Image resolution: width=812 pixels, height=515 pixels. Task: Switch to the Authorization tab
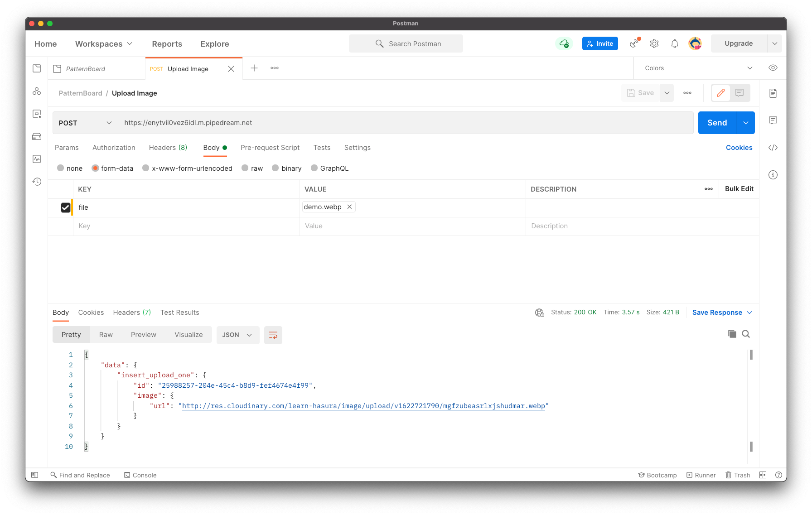click(x=114, y=148)
